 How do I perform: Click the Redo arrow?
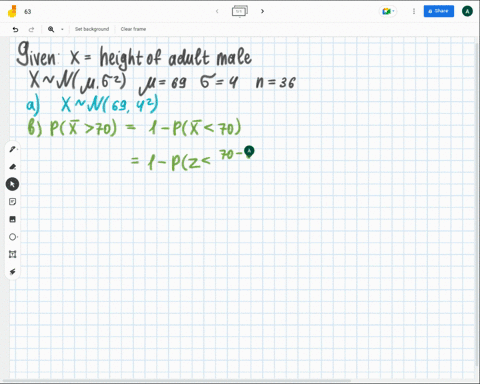pyautogui.click(x=31, y=29)
